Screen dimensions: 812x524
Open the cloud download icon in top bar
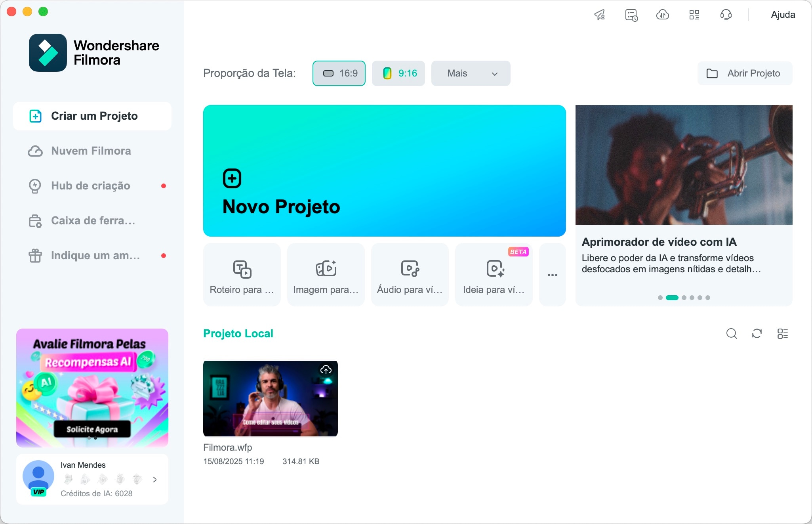point(663,15)
